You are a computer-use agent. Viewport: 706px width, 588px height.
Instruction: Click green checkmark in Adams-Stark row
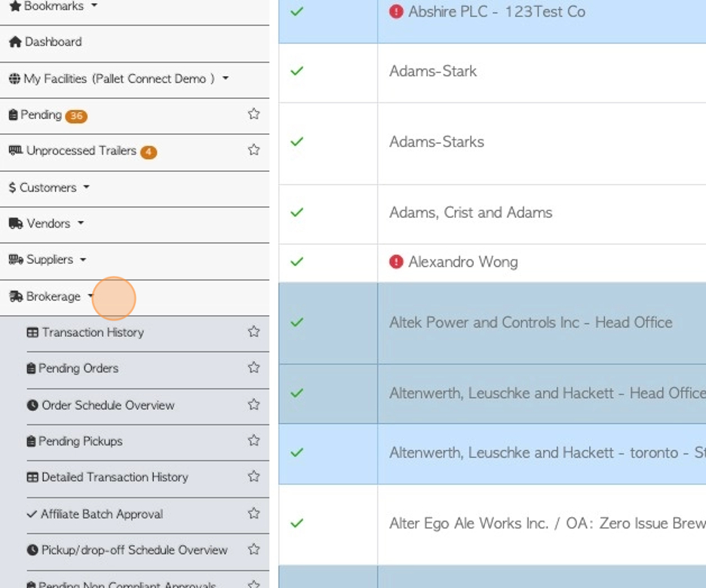[x=296, y=71]
